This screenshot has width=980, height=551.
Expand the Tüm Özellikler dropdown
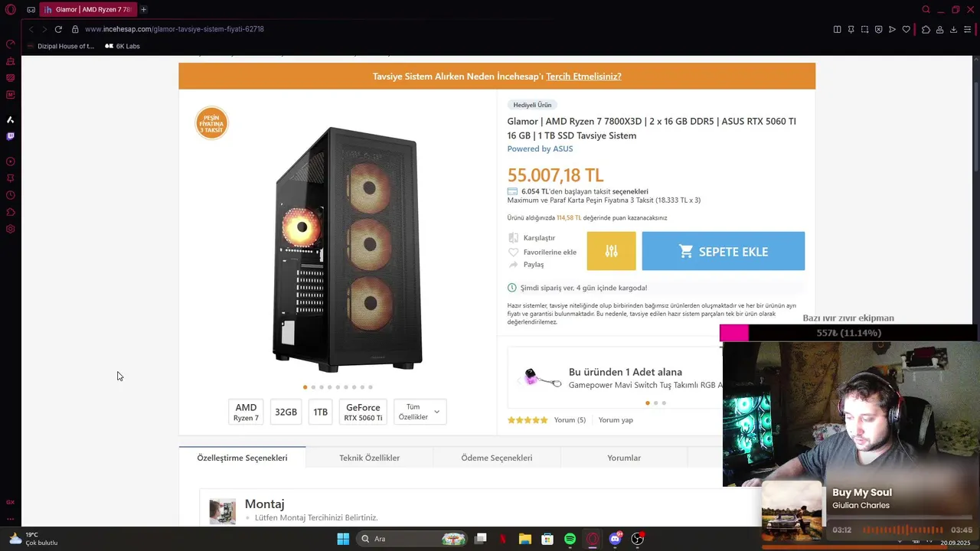(x=420, y=412)
